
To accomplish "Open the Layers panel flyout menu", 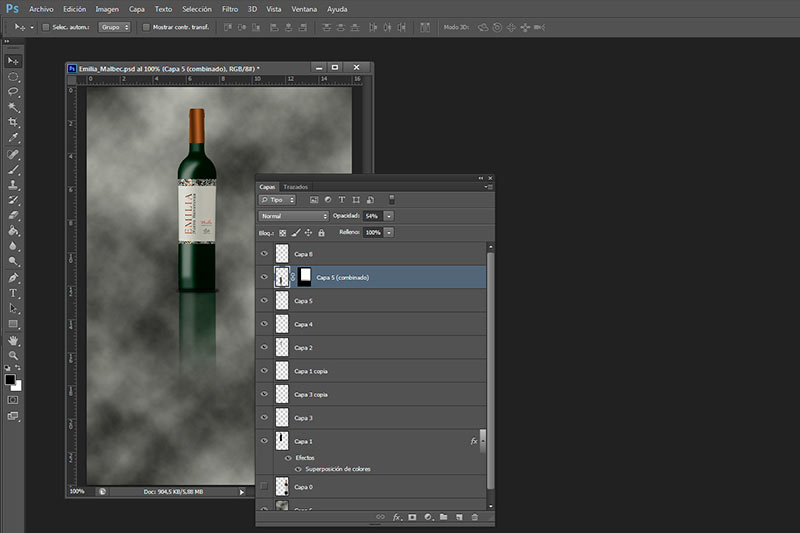I will (489, 187).
